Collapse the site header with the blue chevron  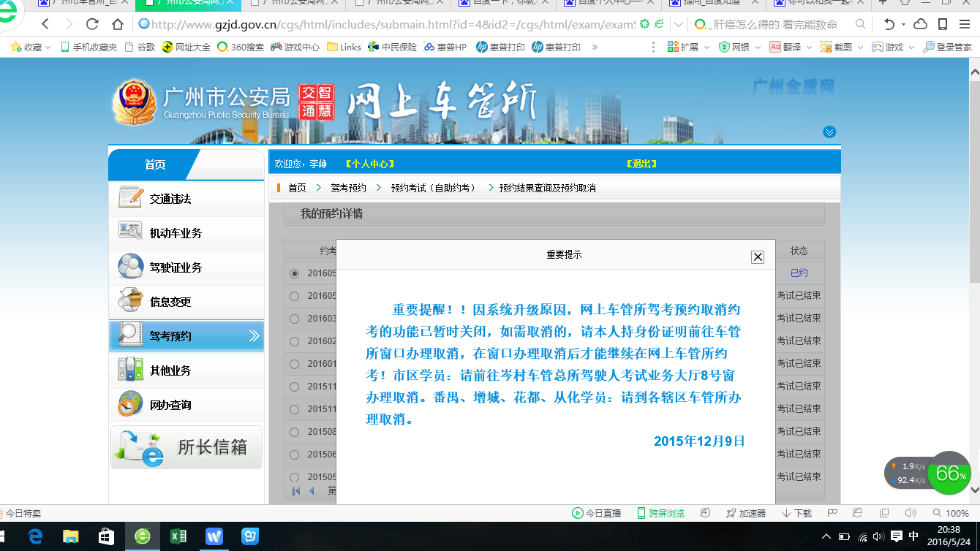[829, 132]
